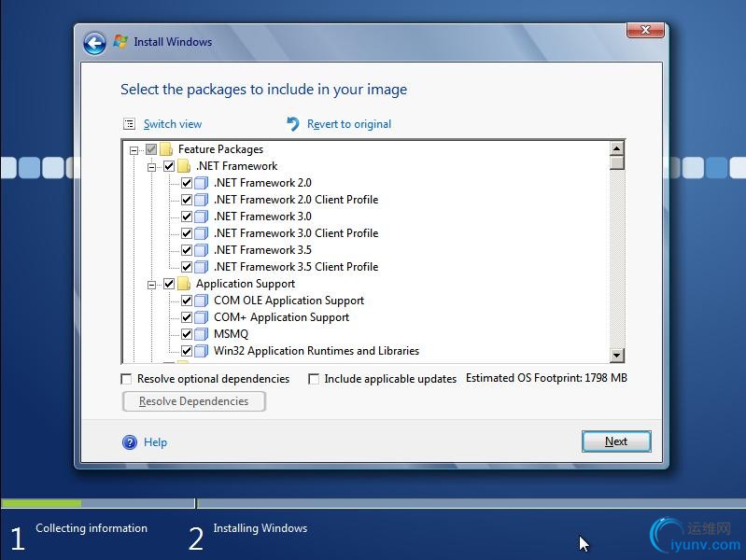Click the Switch view list icon

[x=130, y=124]
